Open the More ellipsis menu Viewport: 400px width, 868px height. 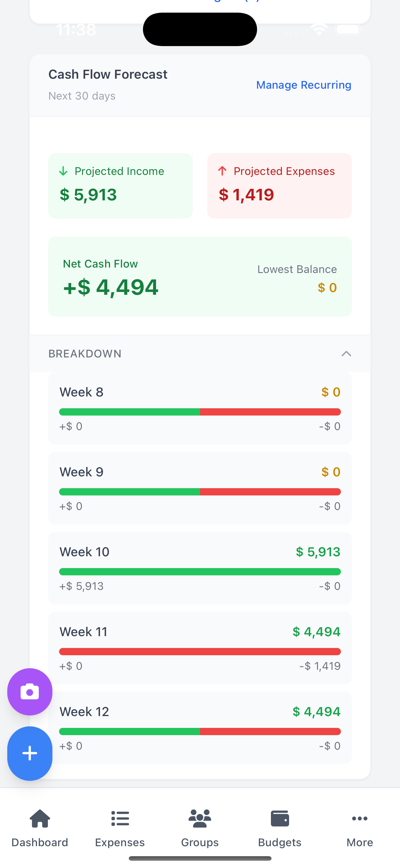point(359,819)
